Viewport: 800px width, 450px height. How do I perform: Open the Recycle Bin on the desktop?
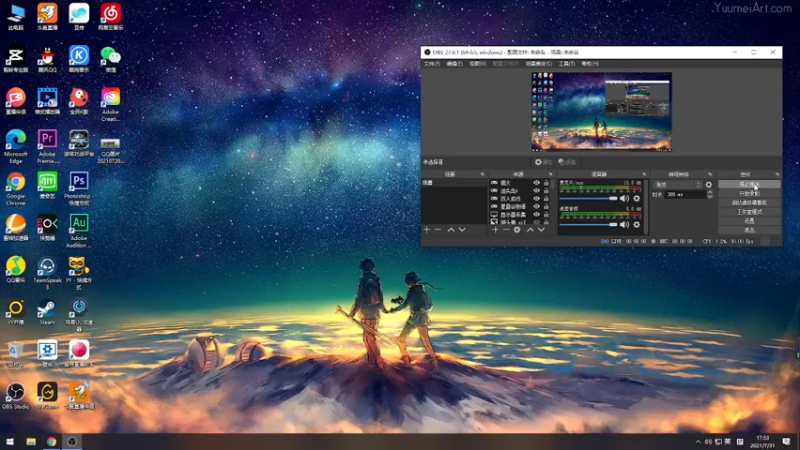coord(15,354)
